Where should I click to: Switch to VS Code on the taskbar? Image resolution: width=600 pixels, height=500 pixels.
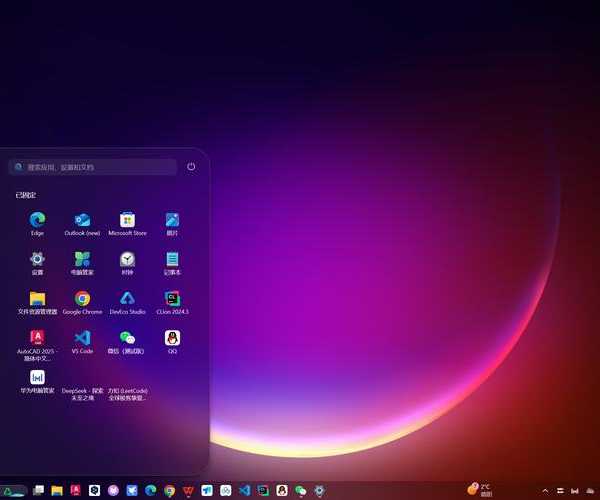[245, 490]
